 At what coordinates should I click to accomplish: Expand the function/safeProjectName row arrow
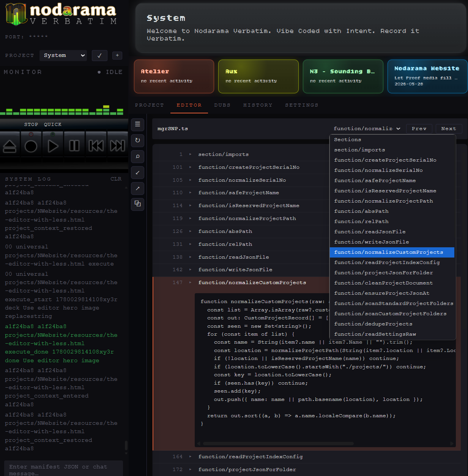pyautogui.click(x=190, y=193)
